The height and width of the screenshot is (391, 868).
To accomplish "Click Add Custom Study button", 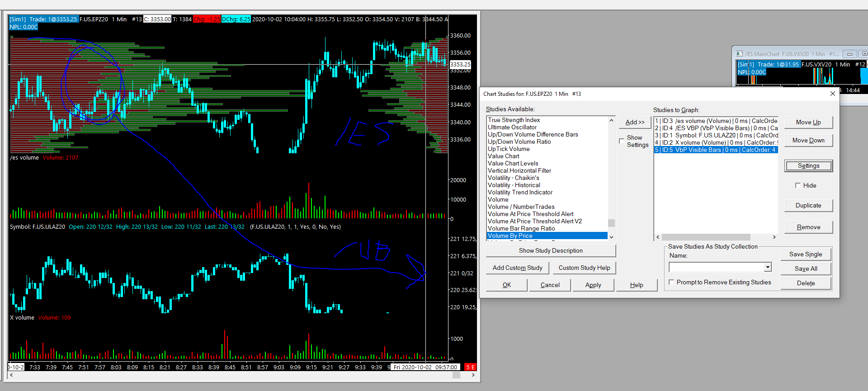I will [518, 268].
